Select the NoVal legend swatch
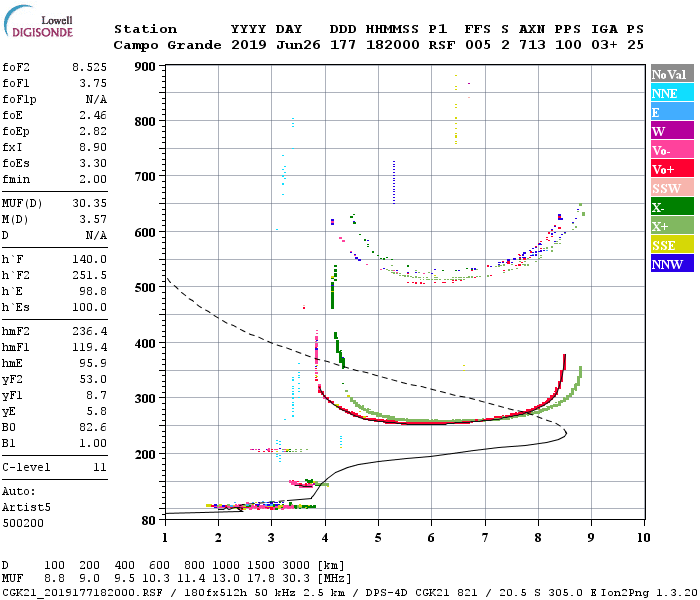 pyautogui.click(x=672, y=74)
